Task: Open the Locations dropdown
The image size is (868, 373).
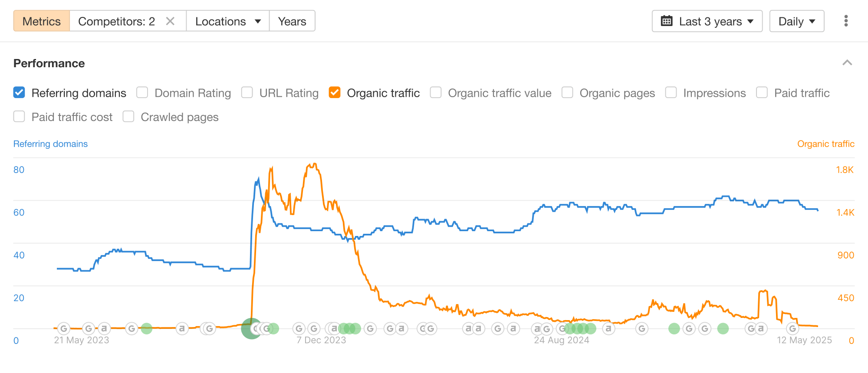Action: [228, 21]
